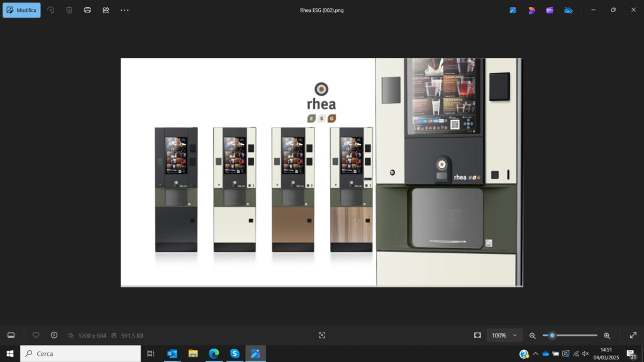Toggle the filmstrip view in bottom bar

pyautogui.click(x=11, y=336)
